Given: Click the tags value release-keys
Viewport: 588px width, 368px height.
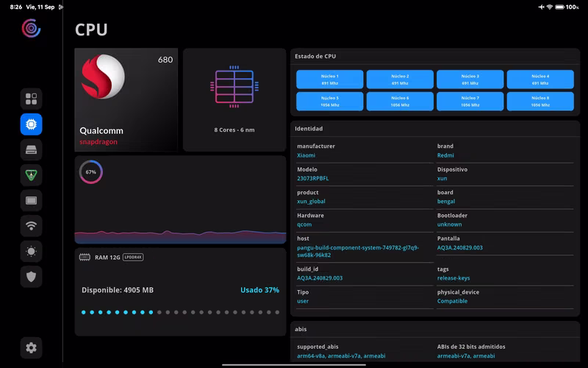Looking at the screenshot, I should [453, 278].
